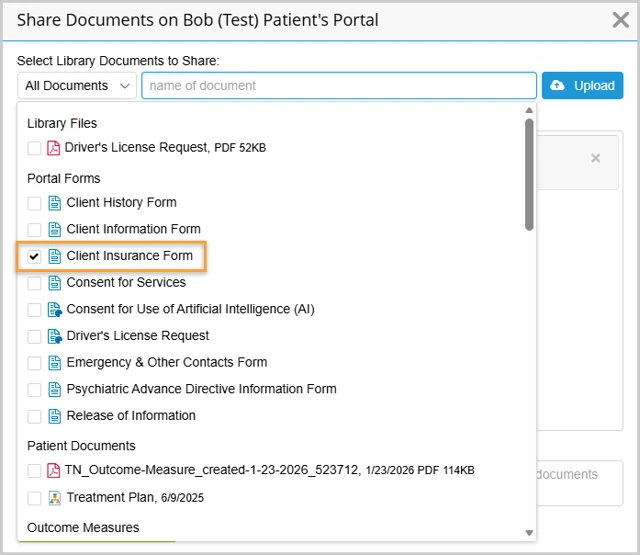Click the scroll up arrow of the document list
The width and height of the screenshot is (640, 555).
[x=529, y=110]
